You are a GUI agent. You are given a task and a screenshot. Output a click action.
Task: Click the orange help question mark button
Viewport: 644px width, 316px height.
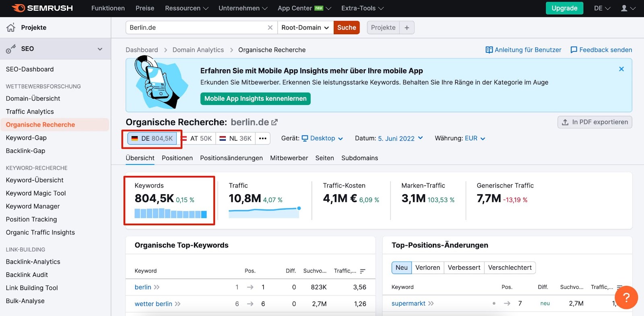click(x=626, y=297)
